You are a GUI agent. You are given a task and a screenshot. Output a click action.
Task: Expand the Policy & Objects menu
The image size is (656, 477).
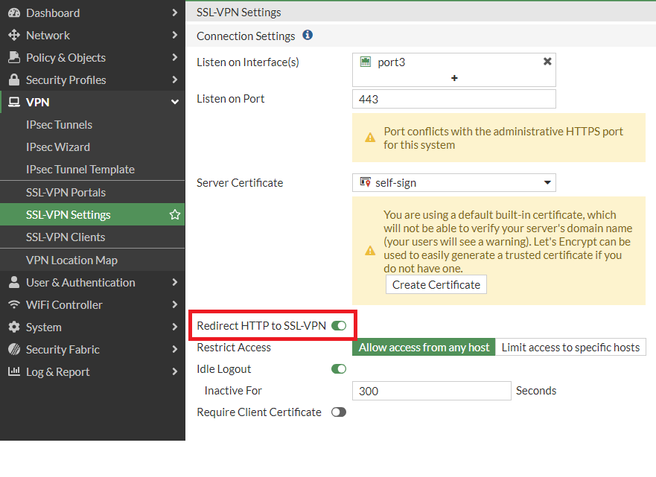[x=175, y=58]
